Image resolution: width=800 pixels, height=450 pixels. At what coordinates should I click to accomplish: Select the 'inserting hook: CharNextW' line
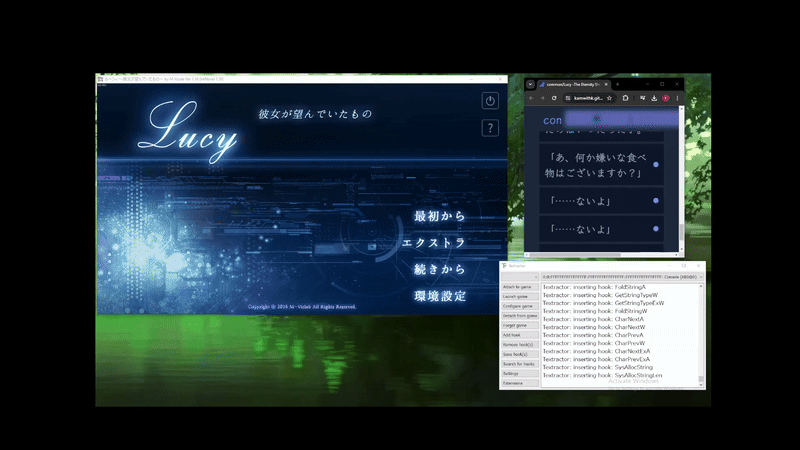pos(594,327)
